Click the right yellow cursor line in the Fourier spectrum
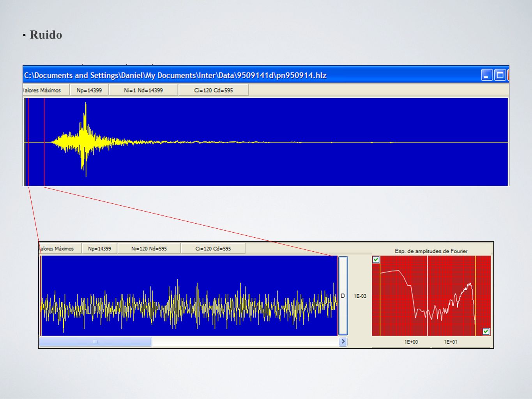 pos(475,296)
